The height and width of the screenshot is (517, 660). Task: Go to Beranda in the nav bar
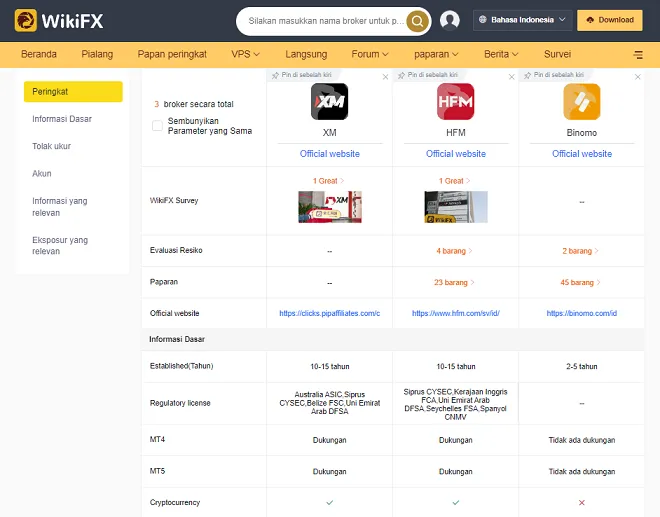(x=39, y=54)
